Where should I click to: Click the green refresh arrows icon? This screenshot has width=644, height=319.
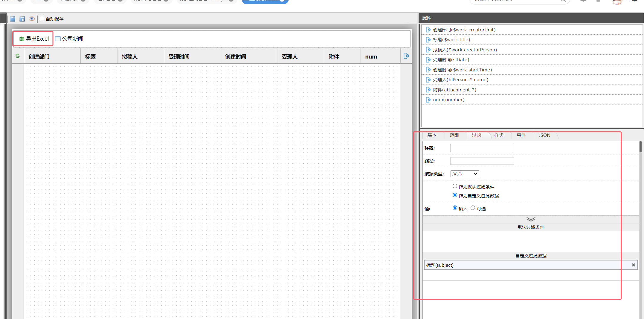coord(18,56)
